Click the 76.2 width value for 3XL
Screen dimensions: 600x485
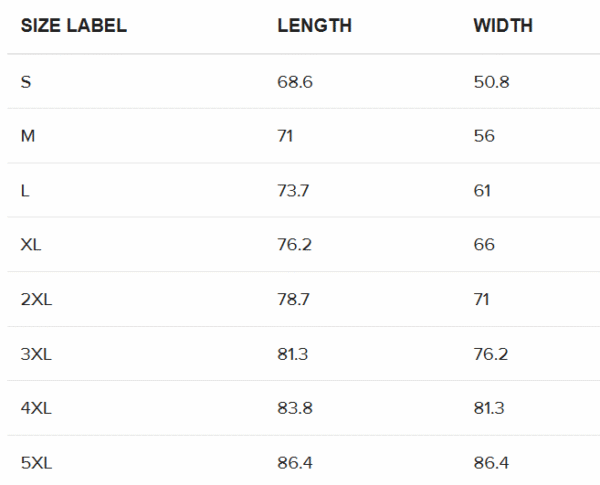click(x=491, y=354)
